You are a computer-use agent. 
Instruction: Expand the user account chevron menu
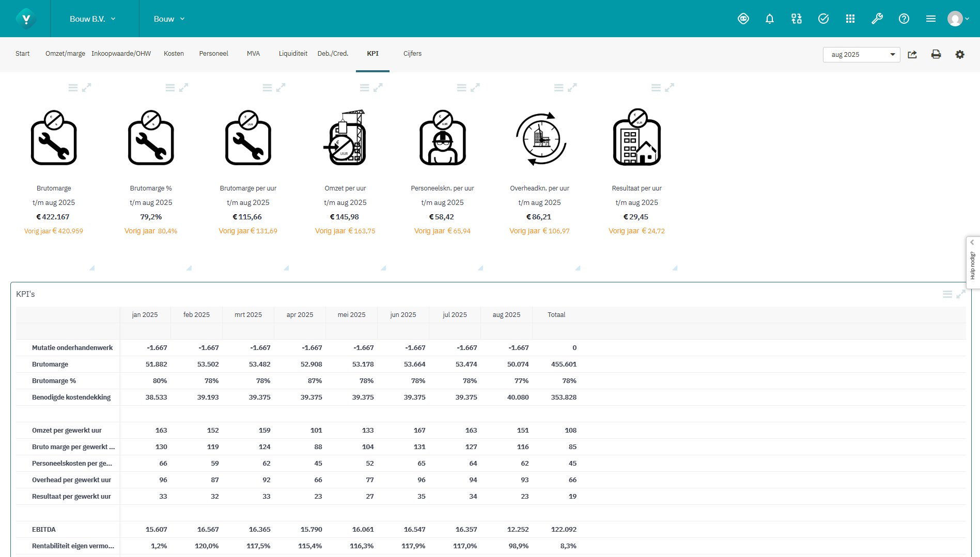point(967,19)
